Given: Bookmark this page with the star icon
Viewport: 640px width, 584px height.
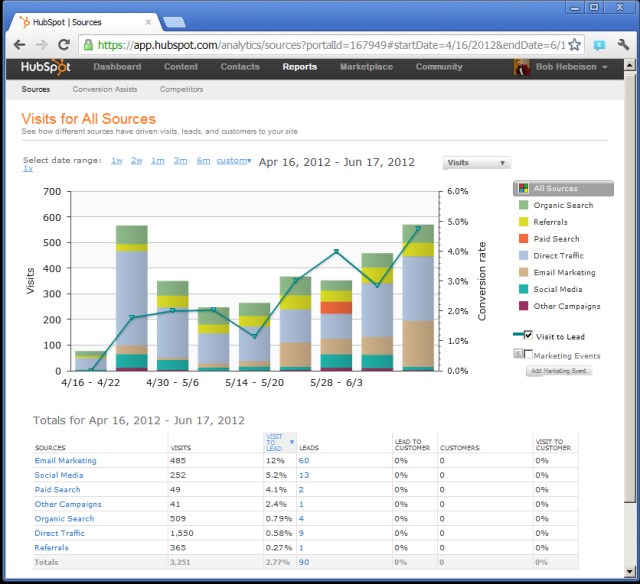Looking at the screenshot, I should tap(574, 45).
